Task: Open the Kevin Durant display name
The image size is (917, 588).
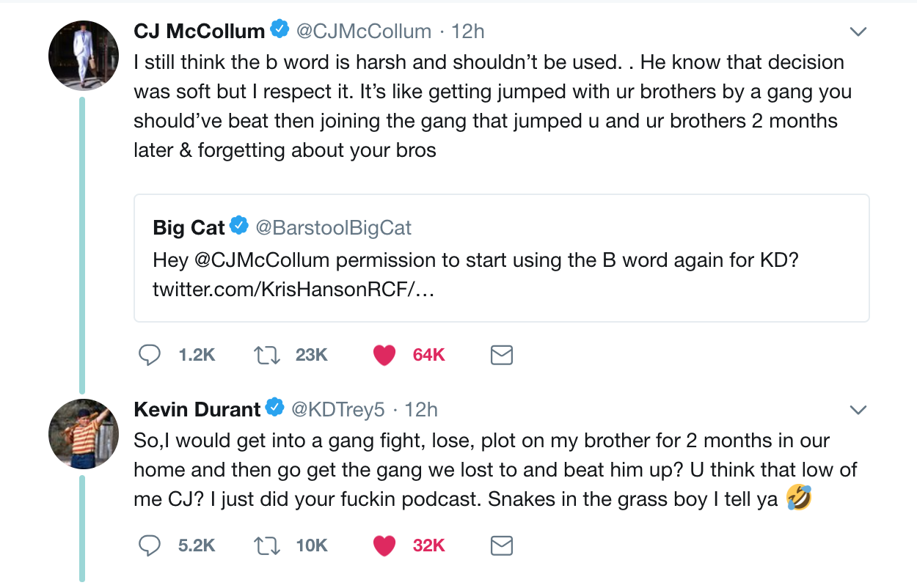Action: (197, 409)
